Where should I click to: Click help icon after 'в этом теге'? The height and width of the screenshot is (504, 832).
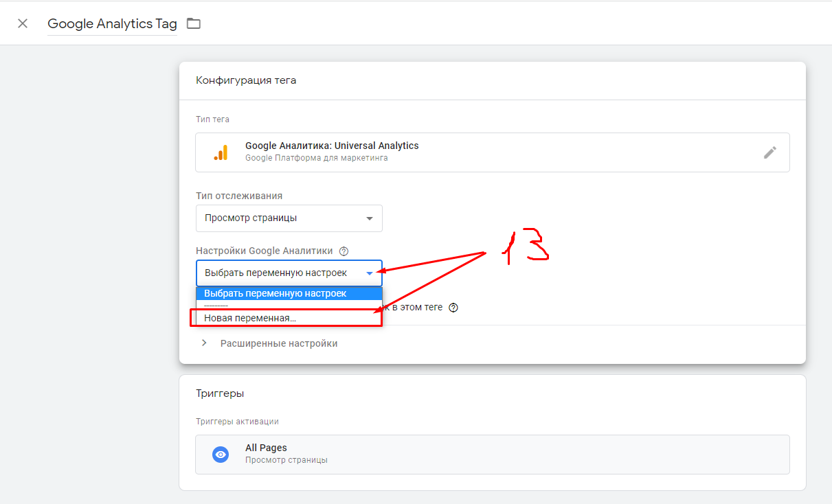(x=453, y=308)
